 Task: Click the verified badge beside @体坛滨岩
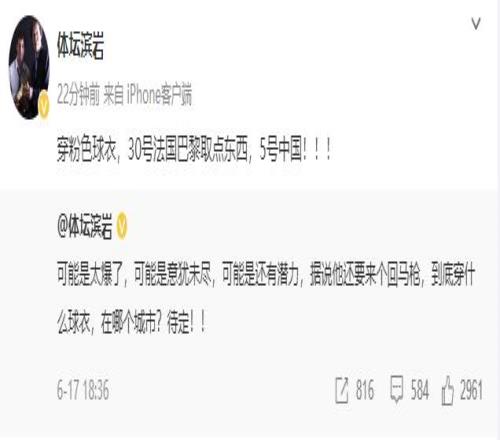click(122, 226)
